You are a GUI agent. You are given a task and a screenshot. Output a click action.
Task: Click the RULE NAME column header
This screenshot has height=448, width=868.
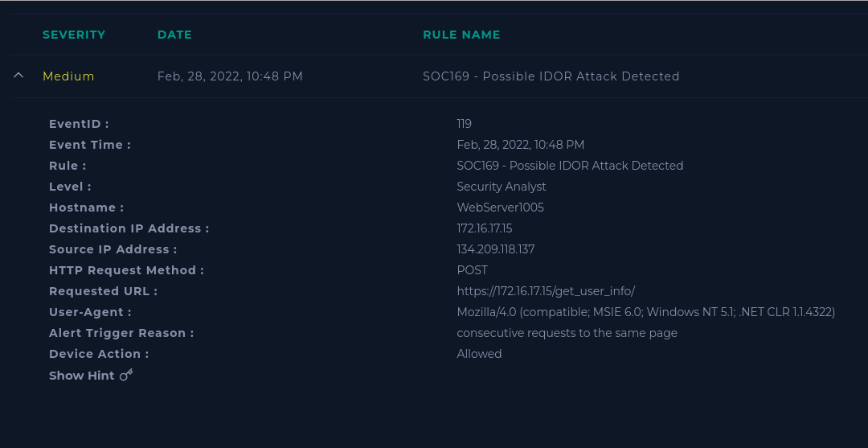pyautogui.click(x=461, y=35)
